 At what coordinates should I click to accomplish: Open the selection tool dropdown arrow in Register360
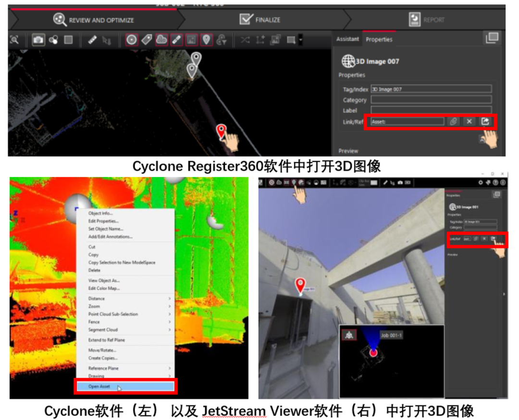pyautogui.click(x=300, y=40)
